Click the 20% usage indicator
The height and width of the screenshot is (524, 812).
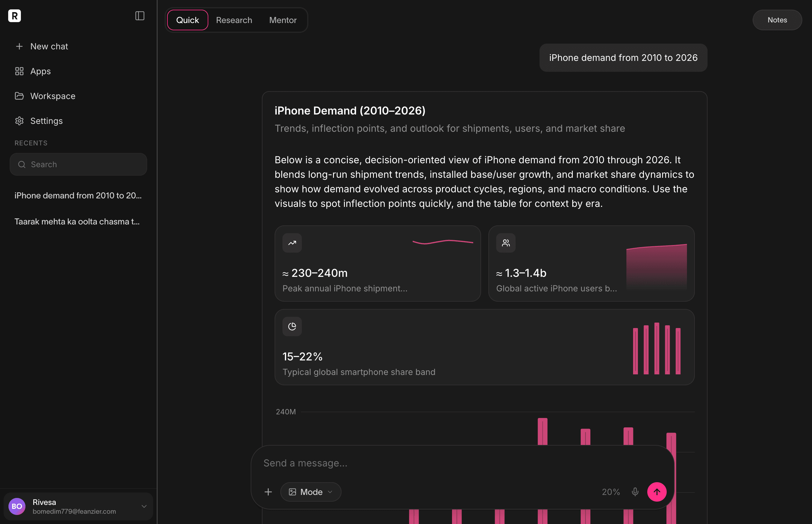611,492
